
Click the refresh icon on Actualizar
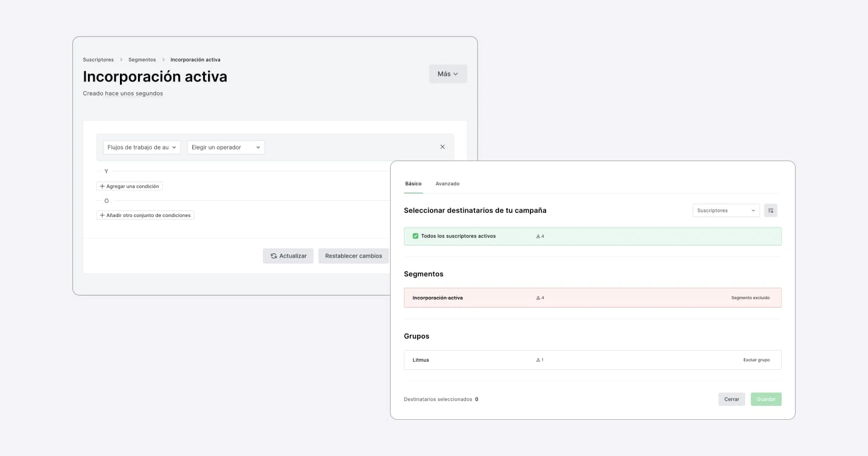click(274, 256)
